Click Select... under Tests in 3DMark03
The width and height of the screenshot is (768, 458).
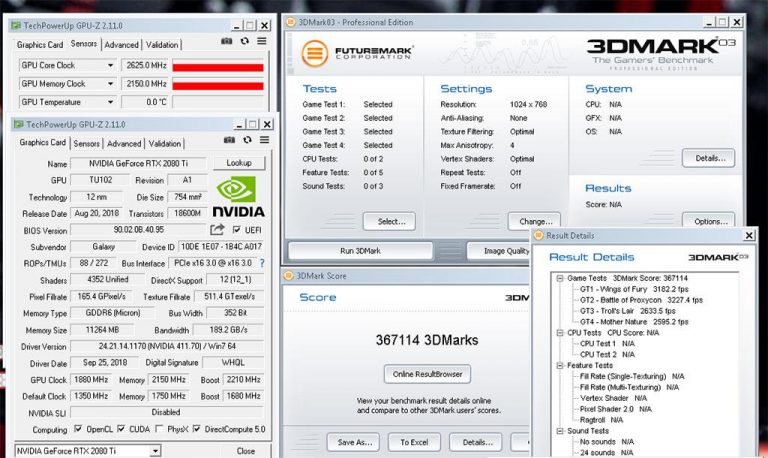tap(389, 221)
